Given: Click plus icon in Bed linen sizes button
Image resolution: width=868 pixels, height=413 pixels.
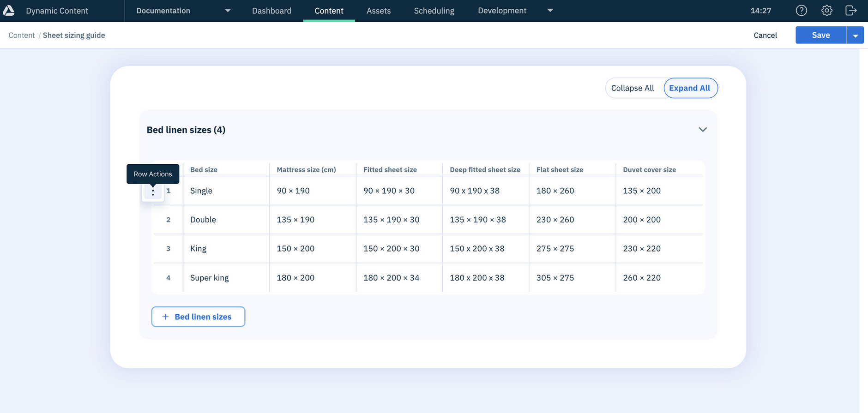Looking at the screenshot, I should point(165,317).
